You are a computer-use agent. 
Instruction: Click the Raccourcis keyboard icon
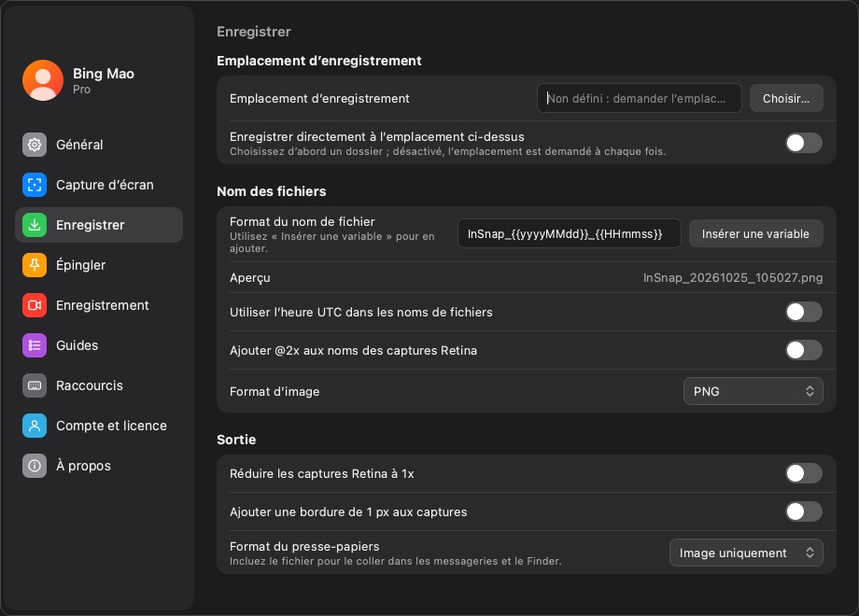click(x=35, y=385)
